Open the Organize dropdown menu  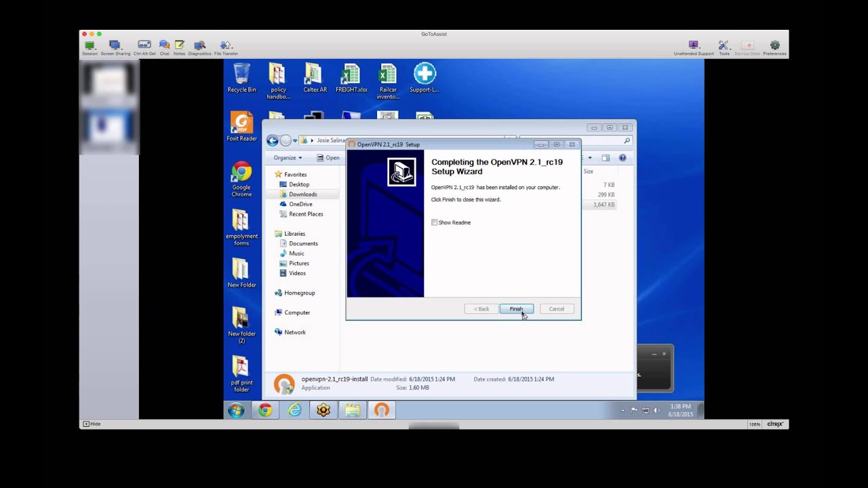[x=288, y=158]
